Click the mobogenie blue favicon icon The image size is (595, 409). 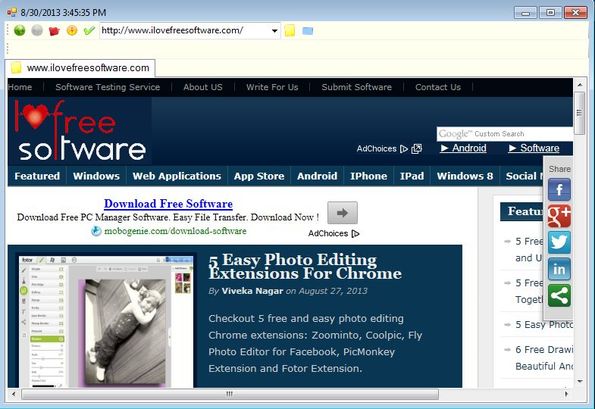[x=96, y=231]
